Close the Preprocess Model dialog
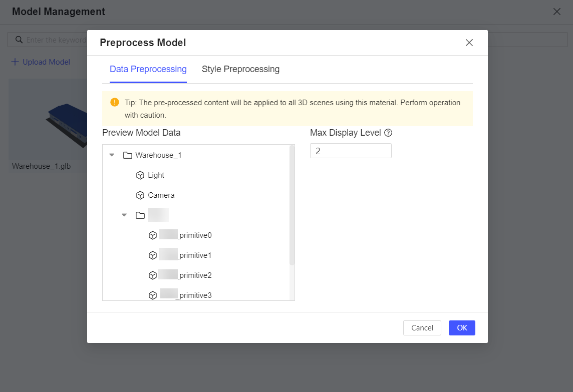The width and height of the screenshot is (573, 392). tap(469, 43)
